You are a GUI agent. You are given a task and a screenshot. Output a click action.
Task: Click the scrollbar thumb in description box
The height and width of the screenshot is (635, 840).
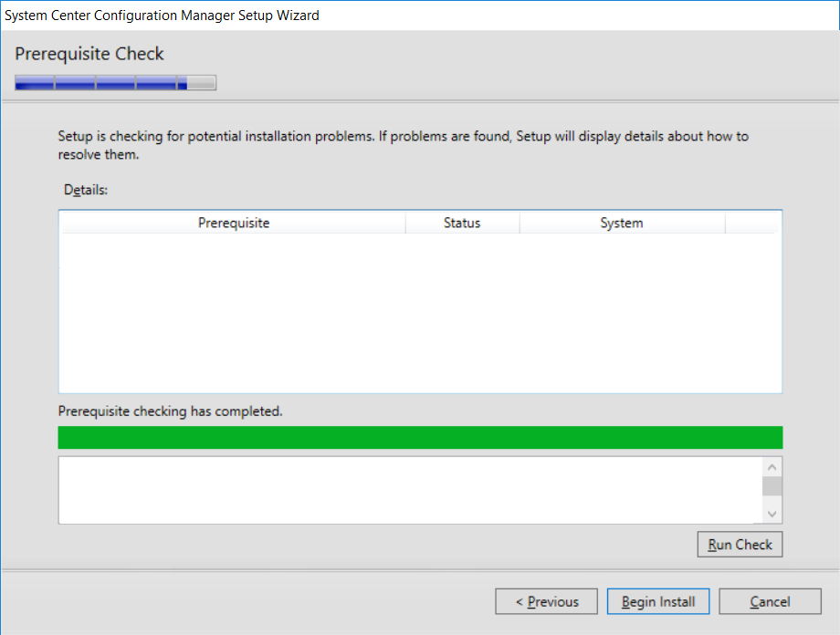point(772,486)
